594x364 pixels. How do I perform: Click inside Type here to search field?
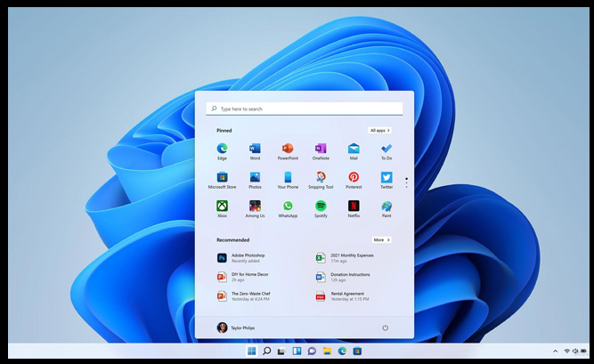pyautogui.click(x=305, y=109)
